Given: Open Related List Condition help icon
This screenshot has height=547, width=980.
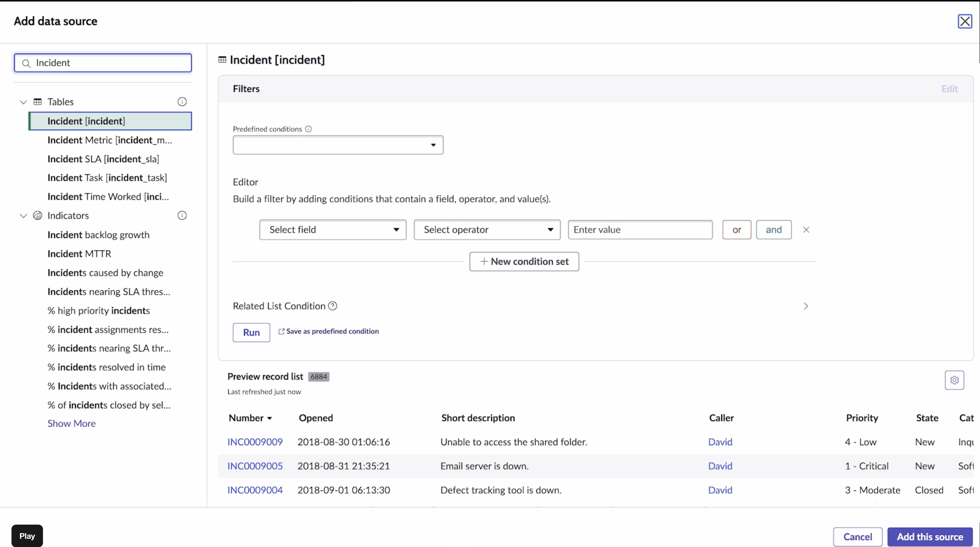Looking at the screenshot, I should tap(333, 306).
